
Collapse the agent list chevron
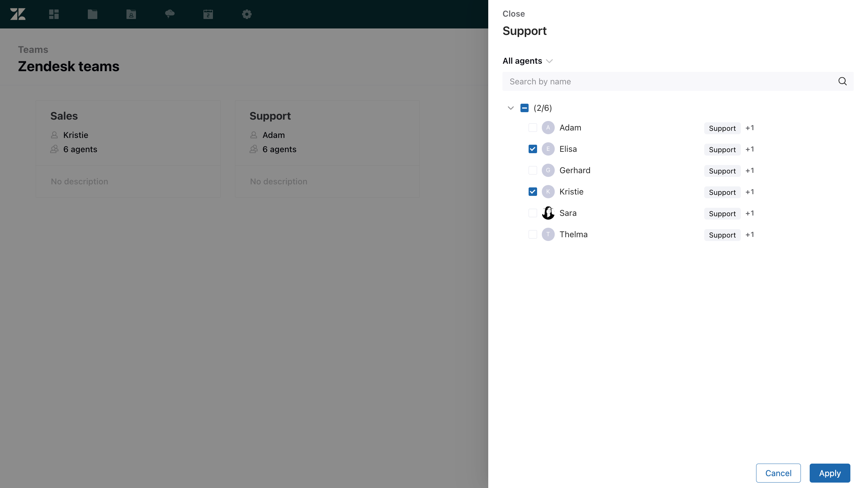pyautogui.click(x=511, y=108)
